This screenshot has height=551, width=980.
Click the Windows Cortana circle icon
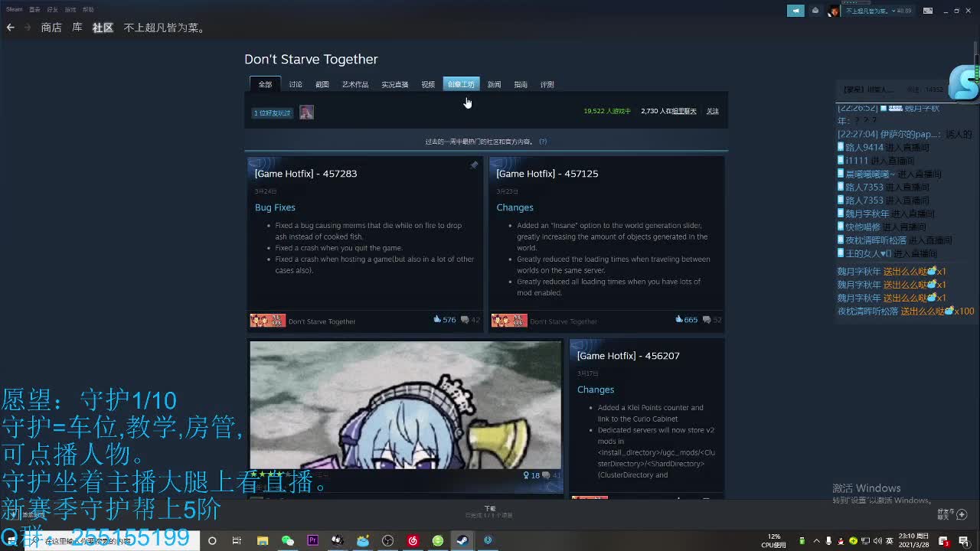coord(212,541)
